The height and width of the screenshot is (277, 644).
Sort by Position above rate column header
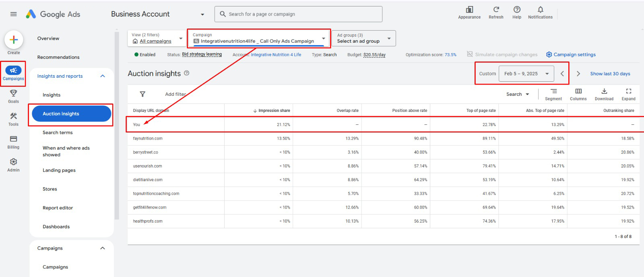pos(410,111)
